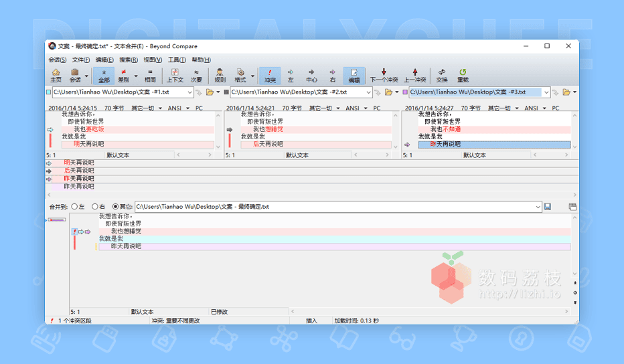Image resolution: width=624 pixels, height=364 pixels.
Task: Open the 主页 home icon
Action: pos(56,75)
